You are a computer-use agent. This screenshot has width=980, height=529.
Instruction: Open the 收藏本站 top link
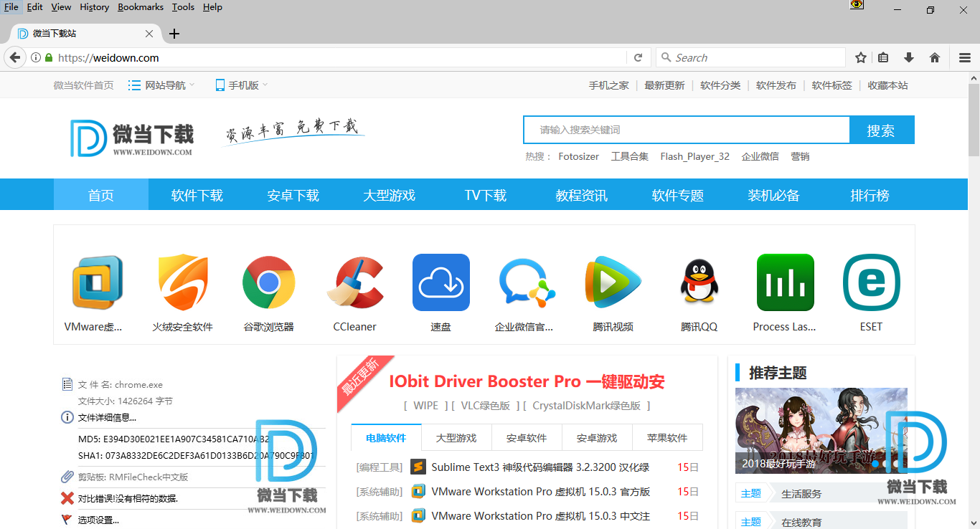point(887,85)
